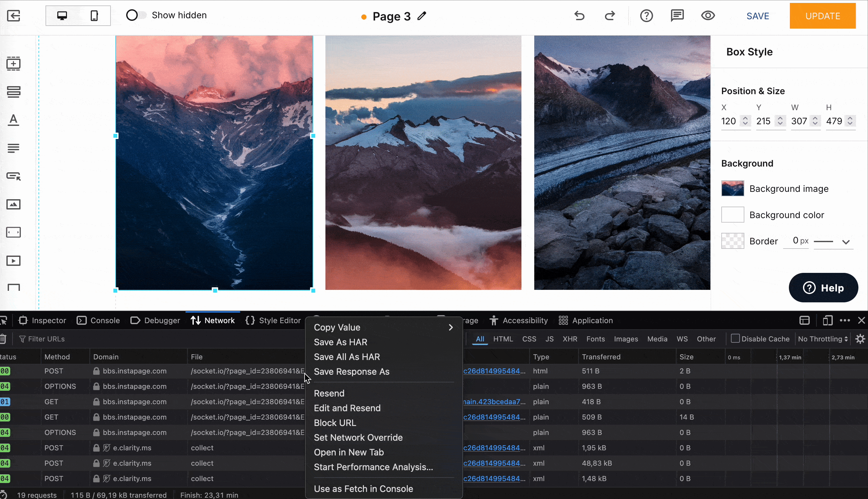Open devtools more options ellipsis menu
This screenshot has width=868, height=499.
tap(845, 321)
